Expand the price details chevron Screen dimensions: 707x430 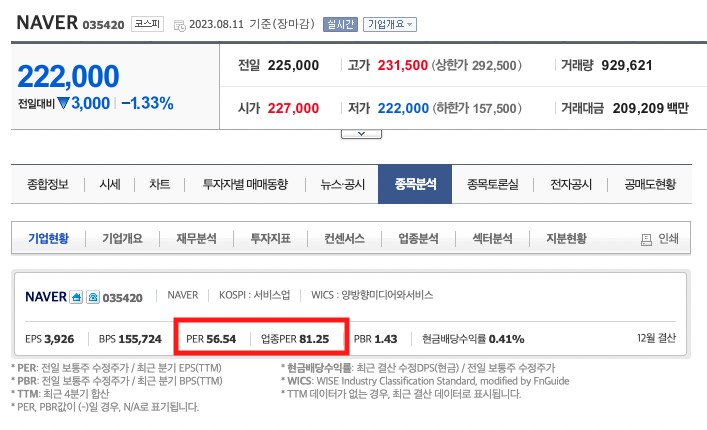[x=361, y=134]
